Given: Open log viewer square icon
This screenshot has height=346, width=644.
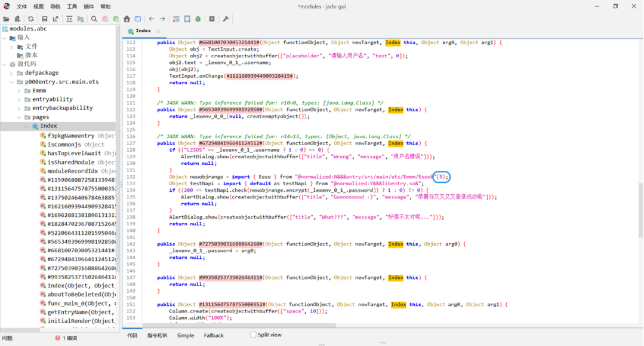Looking at the screenshot, I should pos(212,19).
